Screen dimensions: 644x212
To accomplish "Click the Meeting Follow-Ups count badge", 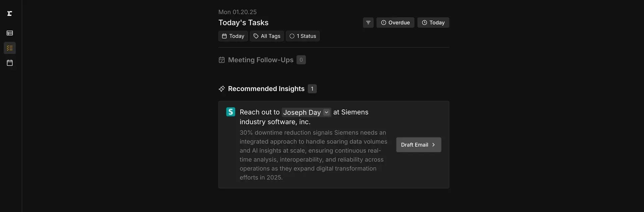I will 301,60.
